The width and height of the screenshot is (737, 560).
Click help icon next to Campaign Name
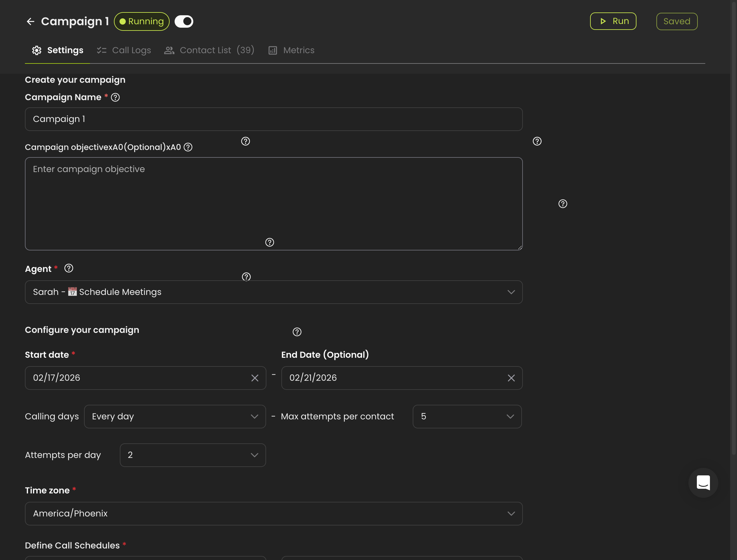tap(115, 97)
